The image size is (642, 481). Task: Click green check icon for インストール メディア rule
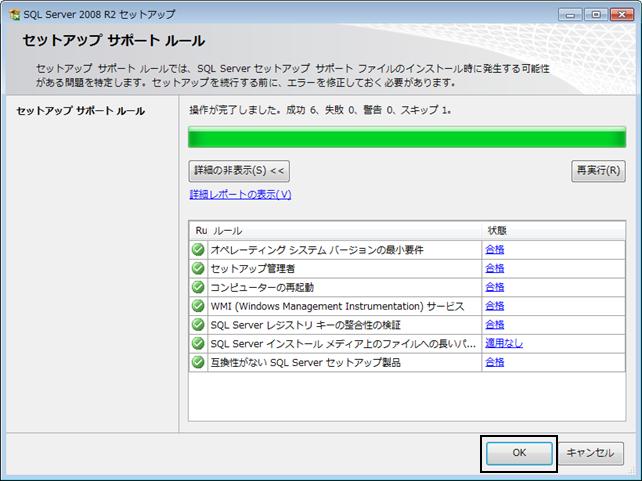(198, 343)
